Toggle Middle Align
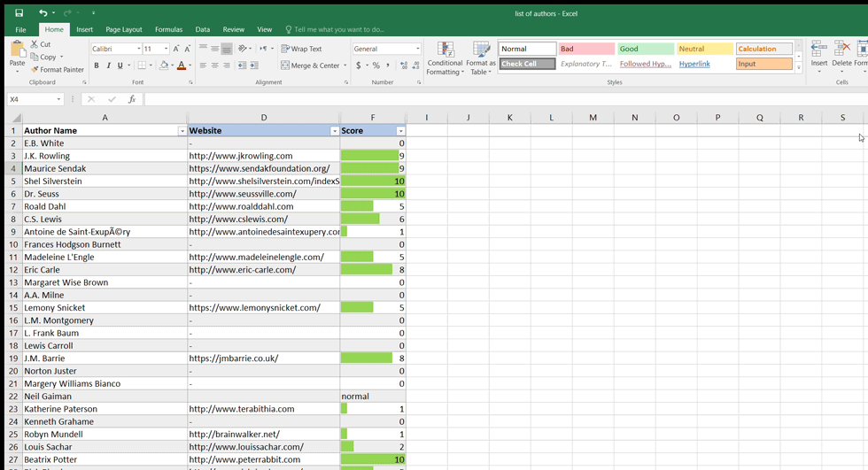Screen dimensions: 868x470 tap(214, 49)
